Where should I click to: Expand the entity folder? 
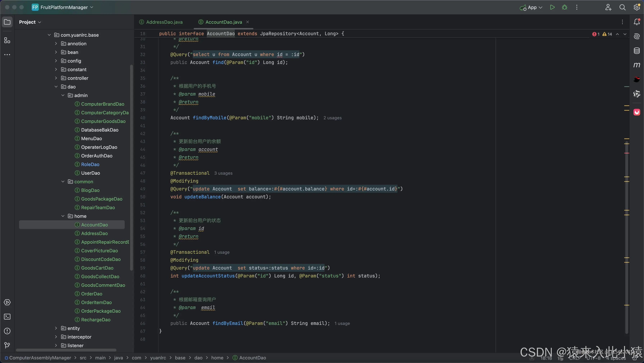pos(56,328)
